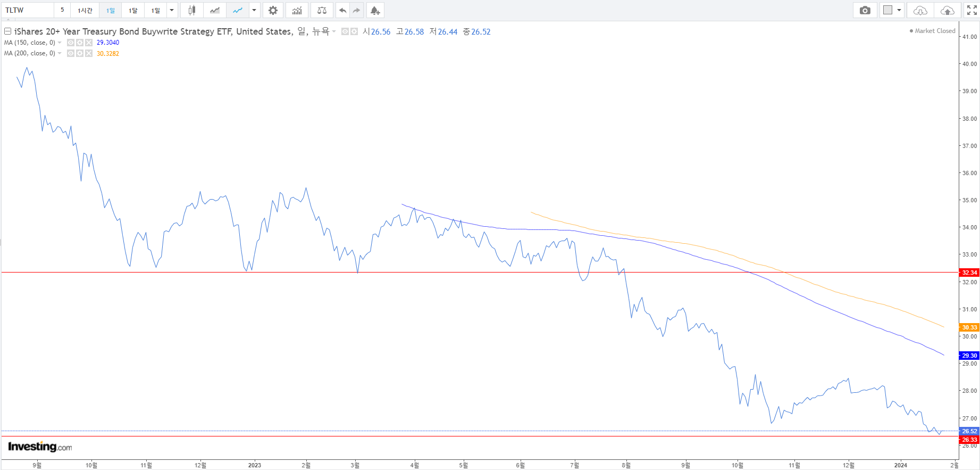
Task: Expand MA (150, close, 0) dropdown arrow
Action: click(x=60, y=43)
